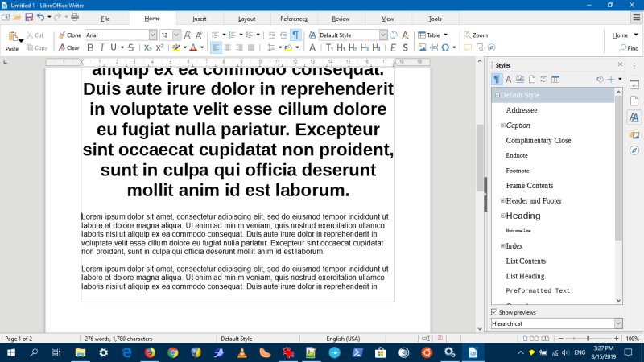Toggle bold formatting
The height and width of the screenshot is (362, 644).
pos(90,48)
